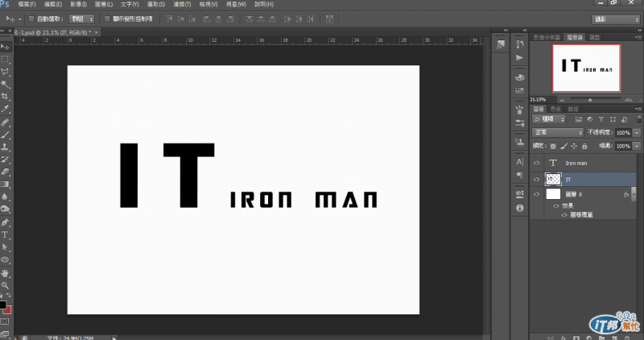644x340 pixels.
Task: Collapse layer 0 effects list arrow
Action: [634, 194]
